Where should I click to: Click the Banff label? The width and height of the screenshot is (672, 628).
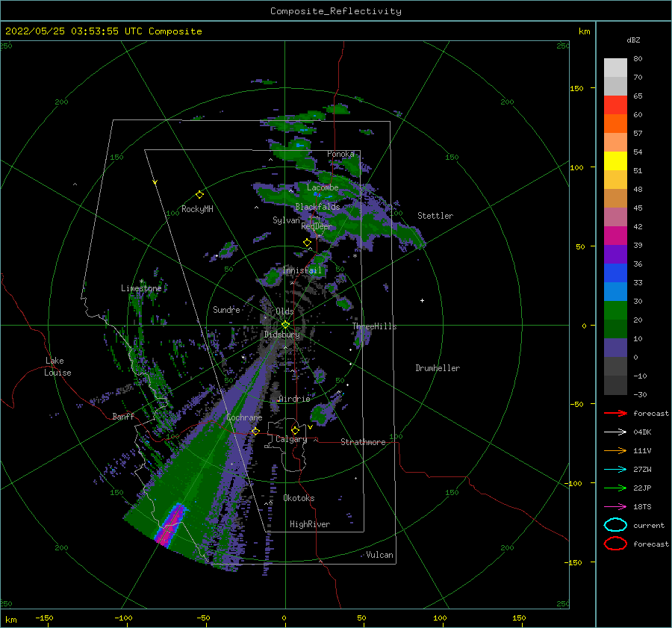[x=123, y=416]
